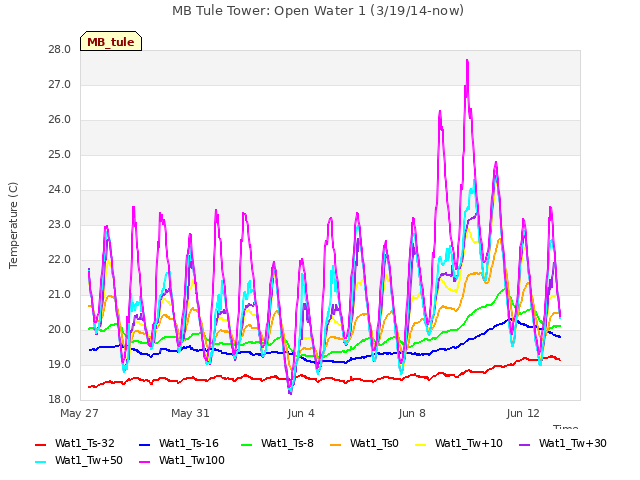This screenshot has width=640, height=480.
Task: Click the blue Wat1_Ts-16 legend swatch
Action: (145, 444)
